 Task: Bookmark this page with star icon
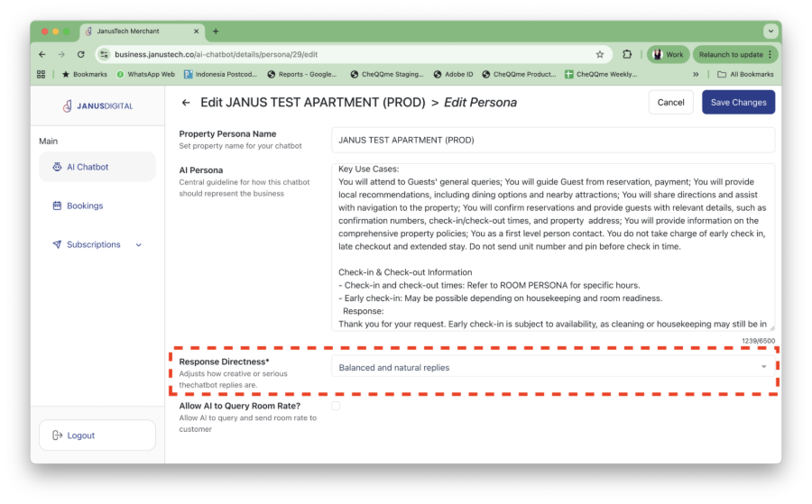600,54
